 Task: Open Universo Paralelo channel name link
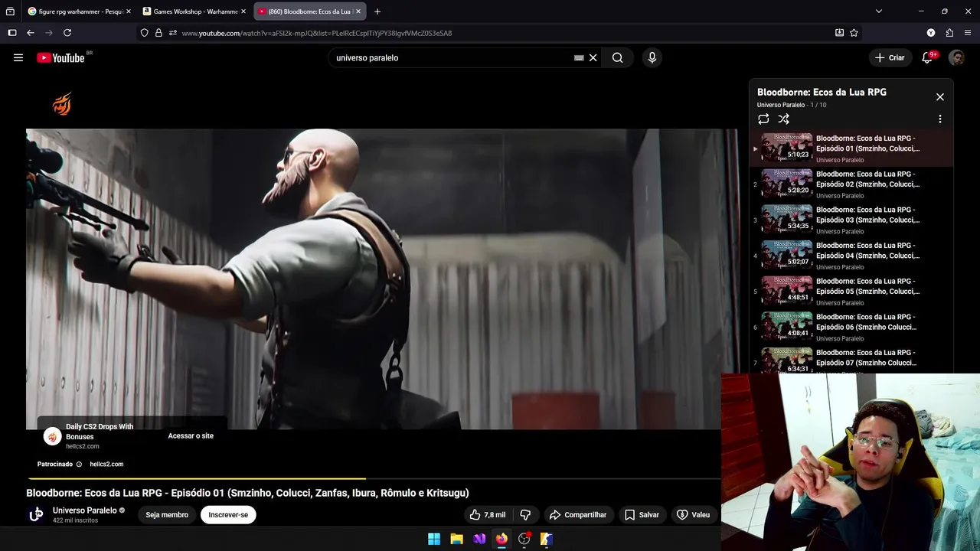pyautogui.click(x=85, y=510)
